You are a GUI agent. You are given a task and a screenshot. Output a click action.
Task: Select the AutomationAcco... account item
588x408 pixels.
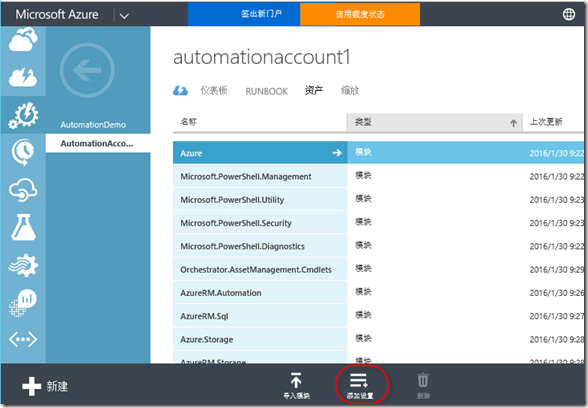pos(98,143)
